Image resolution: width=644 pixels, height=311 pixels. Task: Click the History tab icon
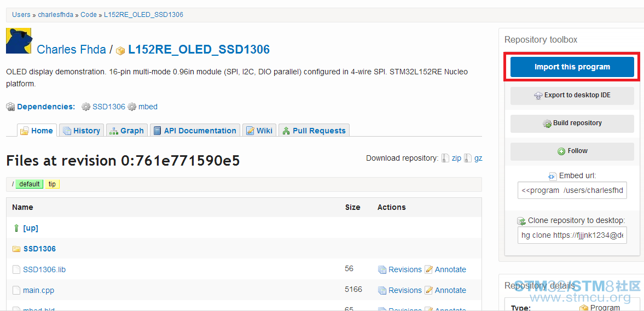click(x=67, y=131)
